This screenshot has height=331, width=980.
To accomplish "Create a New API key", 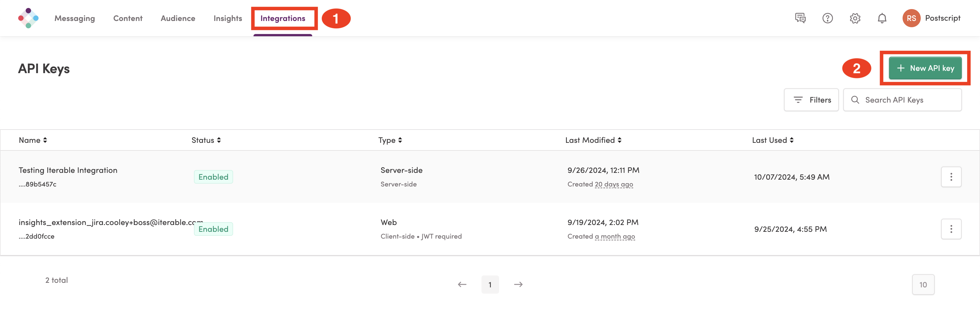I will click(925, 68).
